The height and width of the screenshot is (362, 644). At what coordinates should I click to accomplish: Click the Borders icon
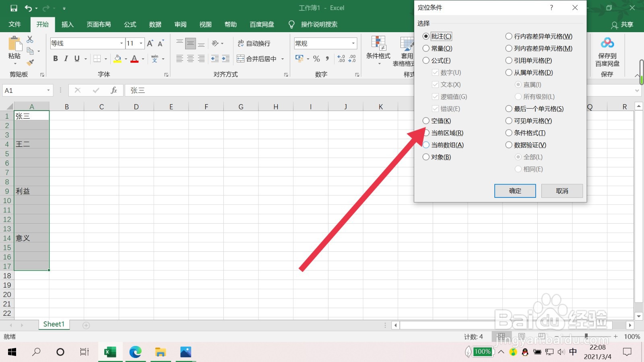pos(97,59)
